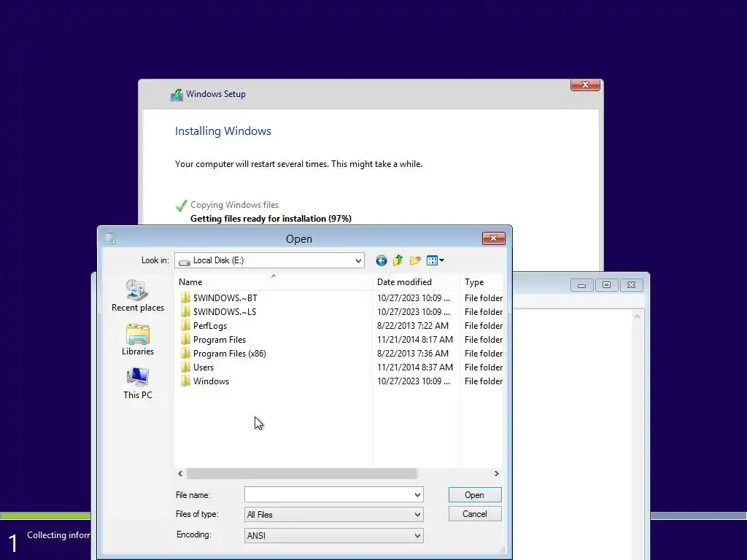Click the 'Collecting information' step label

pyautogui.click(x=58, y=535)
